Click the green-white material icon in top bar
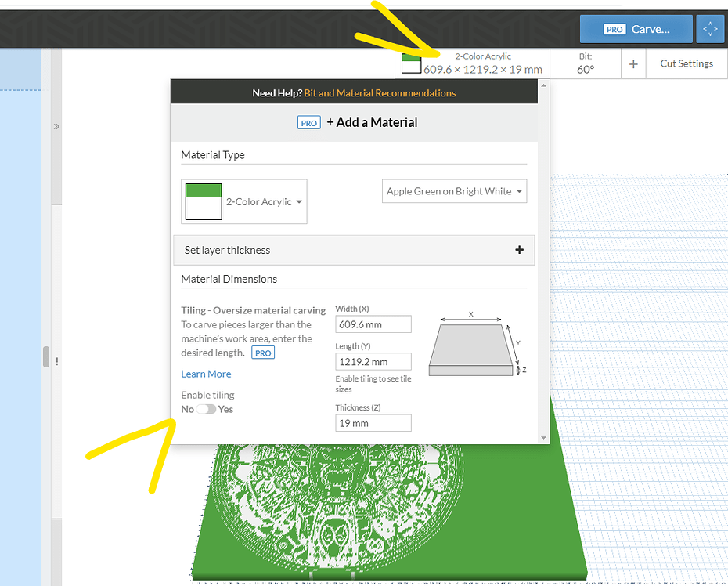The image size is (728, 586). coord(411,63)
